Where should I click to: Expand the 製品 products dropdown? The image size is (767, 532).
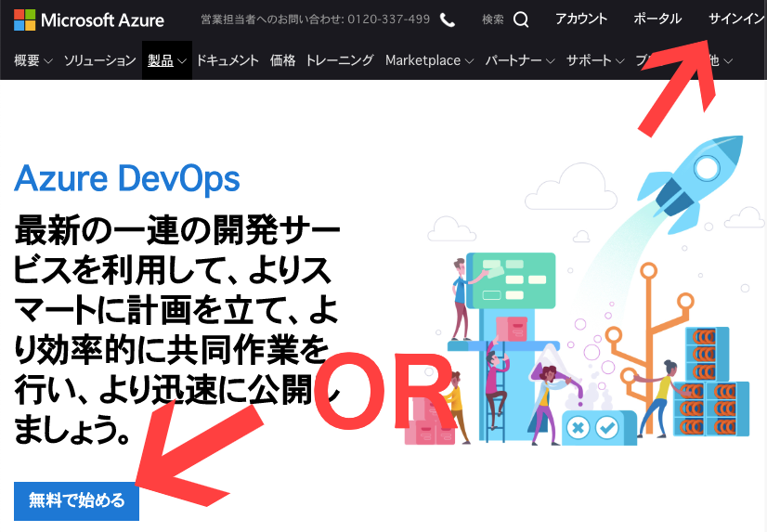[167, 60]
